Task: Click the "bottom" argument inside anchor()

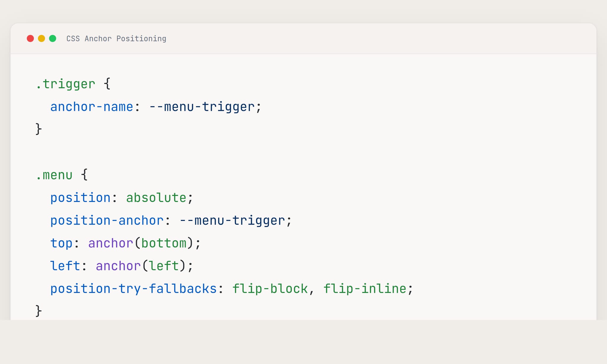Action: [164, 243]
